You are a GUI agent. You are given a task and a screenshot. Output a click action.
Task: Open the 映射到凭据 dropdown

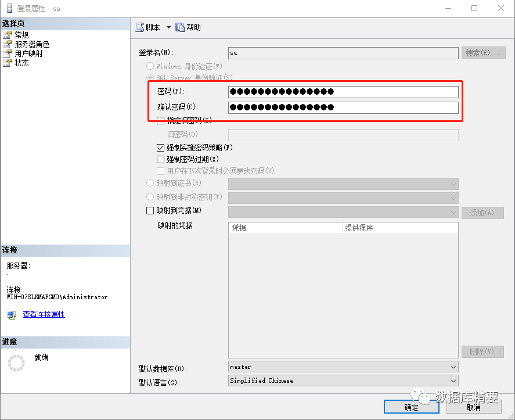pos(343,212)
